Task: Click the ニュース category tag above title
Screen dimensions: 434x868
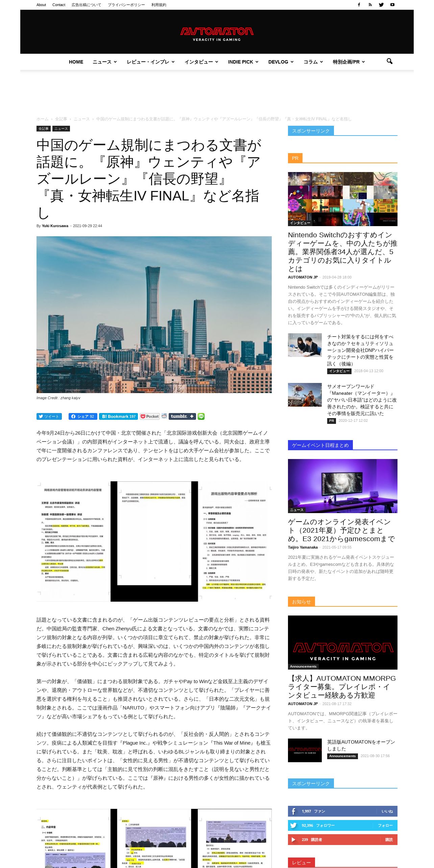Action: 61,129
